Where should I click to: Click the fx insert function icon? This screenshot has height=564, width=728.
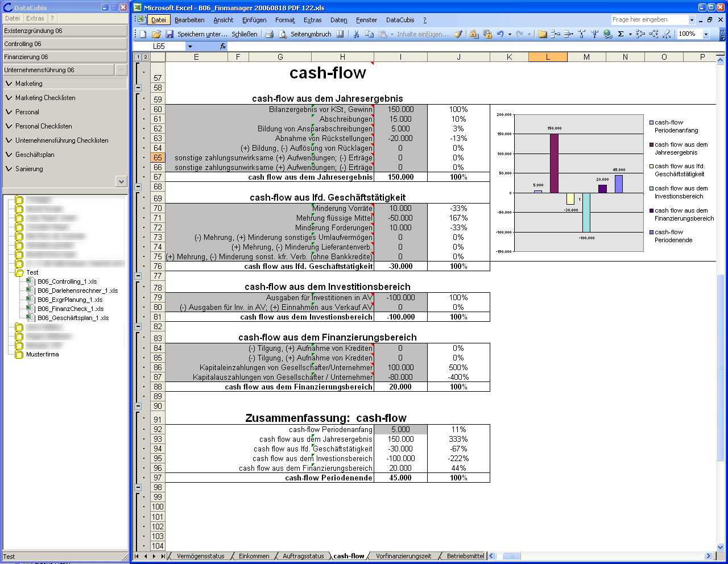[223, 47]
